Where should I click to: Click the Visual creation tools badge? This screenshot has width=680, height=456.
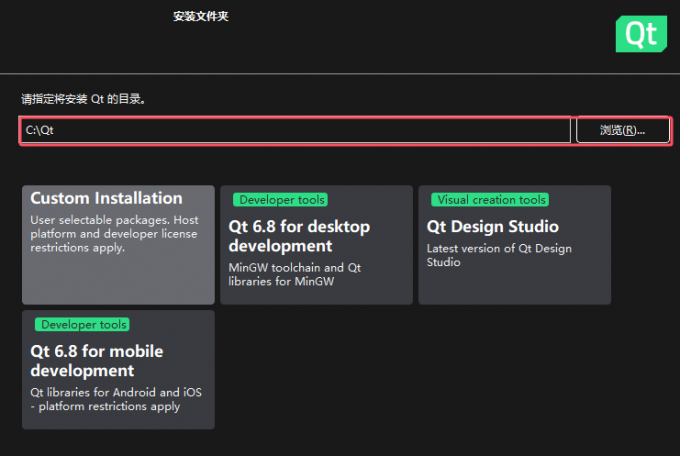[x=491, y=200]
